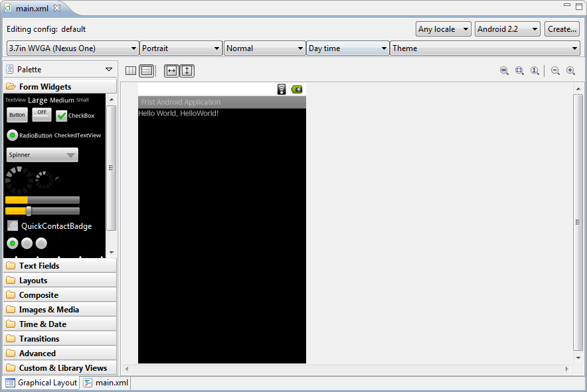Select the small TextView palette widget
Screen dimensions: 587x392
click(15, 100)
